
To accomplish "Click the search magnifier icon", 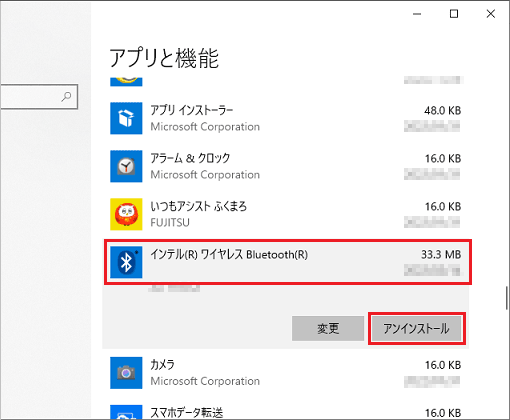I will pos(67,97).
